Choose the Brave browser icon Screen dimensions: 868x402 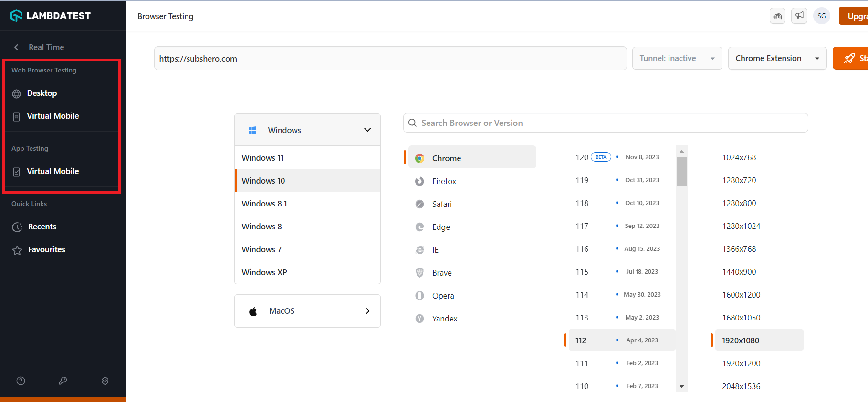coord(419,273)
